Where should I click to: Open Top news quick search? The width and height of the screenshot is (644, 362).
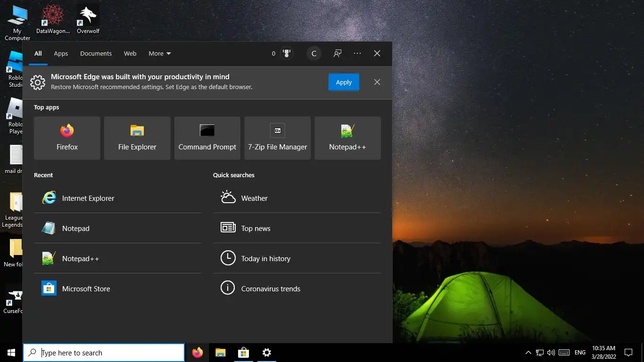297,228
